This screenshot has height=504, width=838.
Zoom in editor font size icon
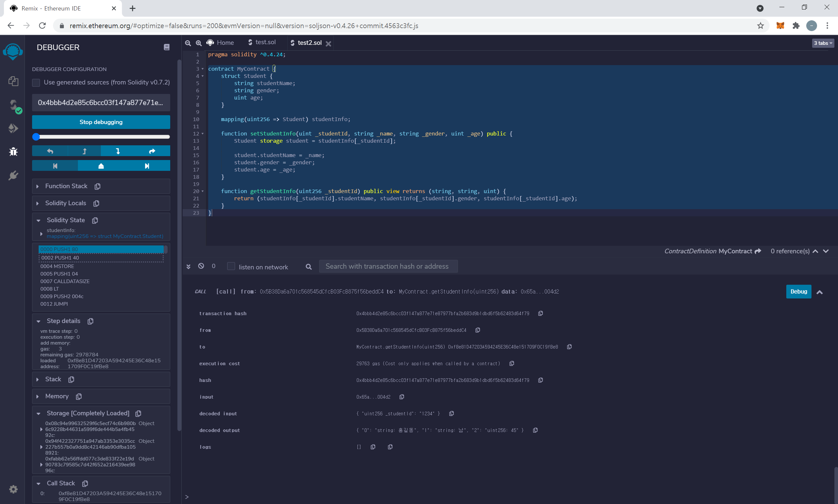pyautogui.click(x=199, y=43)
